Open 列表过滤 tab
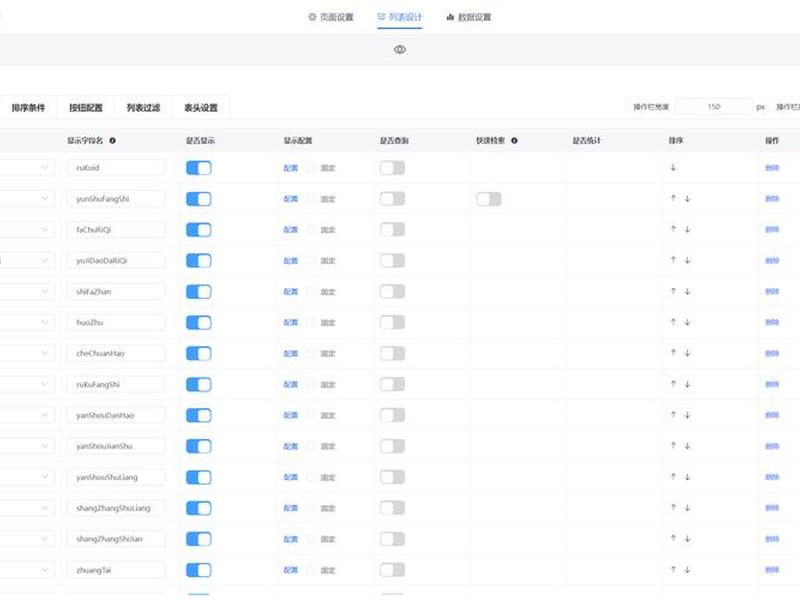The height and width of the screenshot is (600, 800). tap(143, 108)
